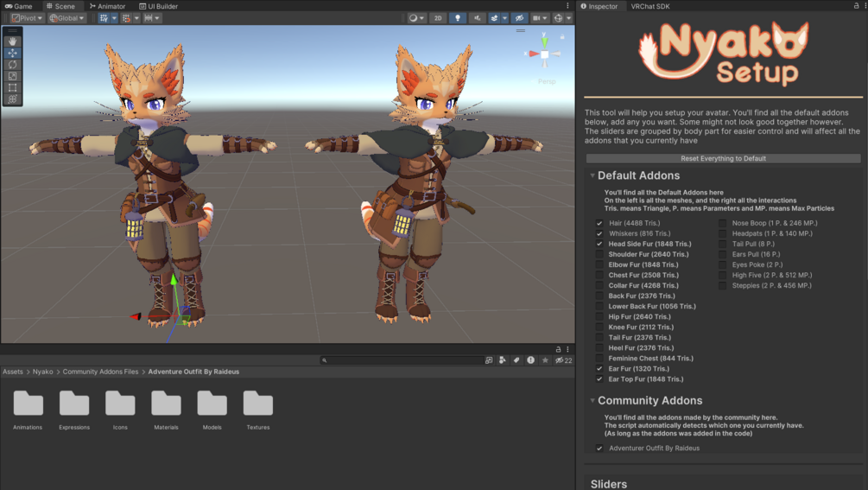The height and width of the screenshot is (490, 868).
Task: Select the Hand view tool
Action: point(12,41)
